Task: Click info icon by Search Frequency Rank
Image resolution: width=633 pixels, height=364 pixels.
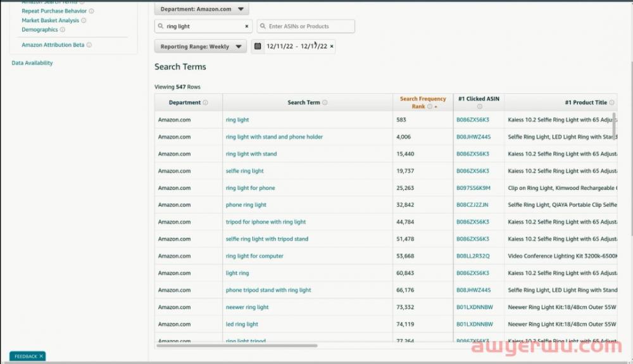Action: pyautogui.click(x=430, y=106)
